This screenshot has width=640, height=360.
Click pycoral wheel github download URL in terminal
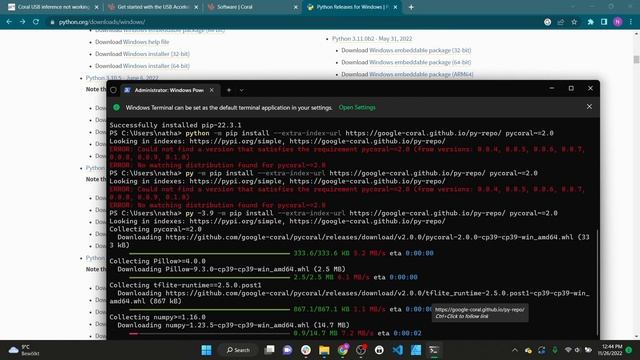369,237
